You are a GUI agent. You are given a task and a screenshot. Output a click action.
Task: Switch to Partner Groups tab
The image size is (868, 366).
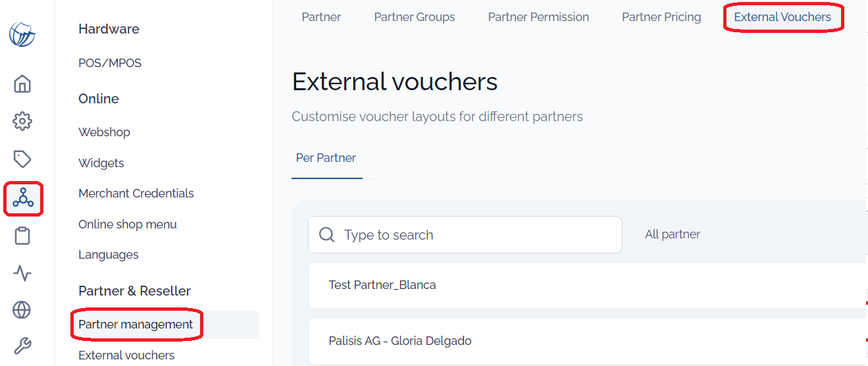[415, 17]
